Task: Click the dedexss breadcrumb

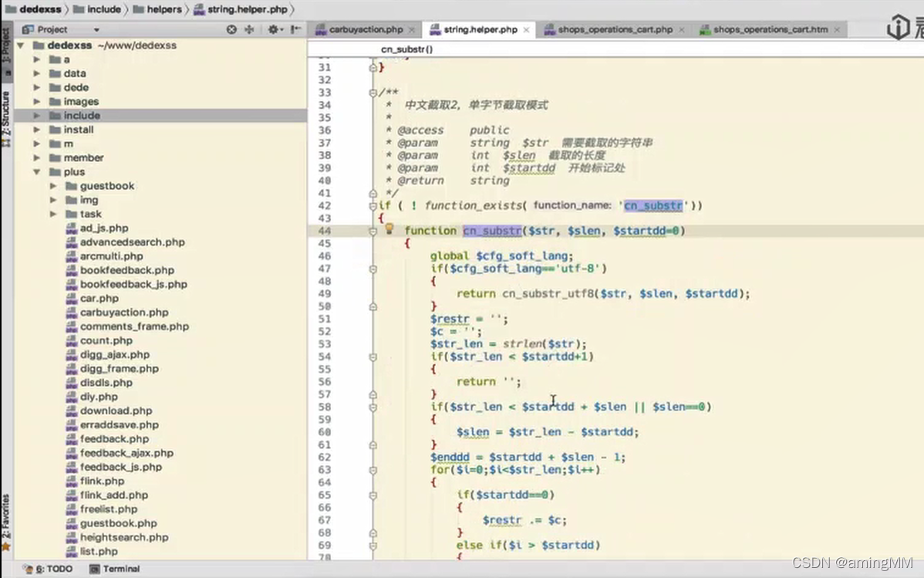Action: click(34, 9)
